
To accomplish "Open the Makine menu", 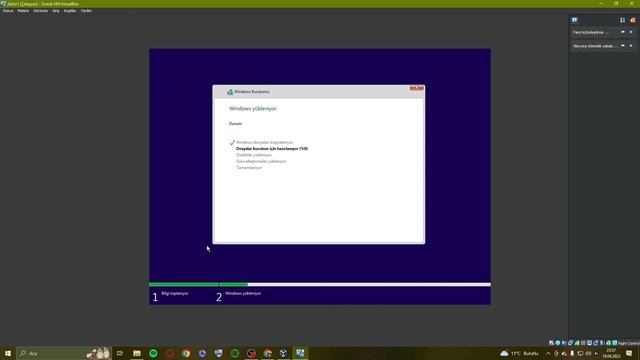I will click(x=23, y=11).
